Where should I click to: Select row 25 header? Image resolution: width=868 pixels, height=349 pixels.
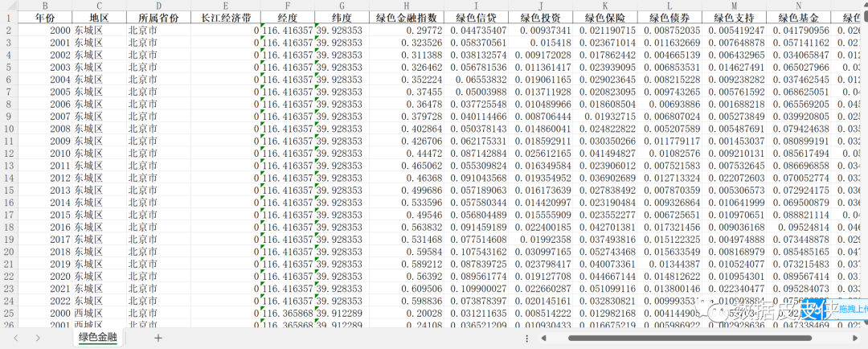9,313
